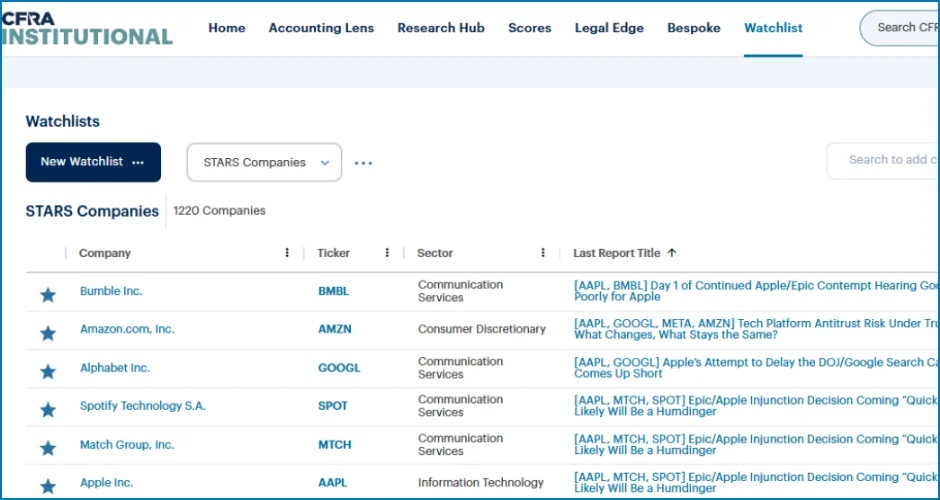Click the Company column header

point(105,253)
